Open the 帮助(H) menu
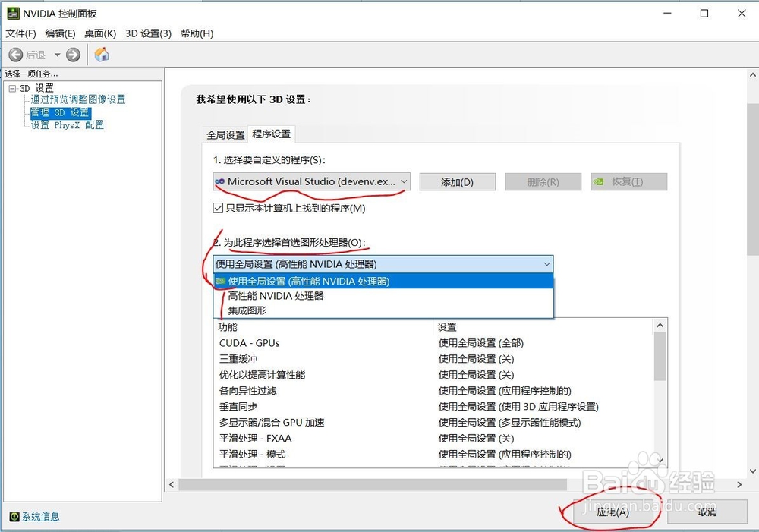759x532 pixels. click(x=197, y=33)
